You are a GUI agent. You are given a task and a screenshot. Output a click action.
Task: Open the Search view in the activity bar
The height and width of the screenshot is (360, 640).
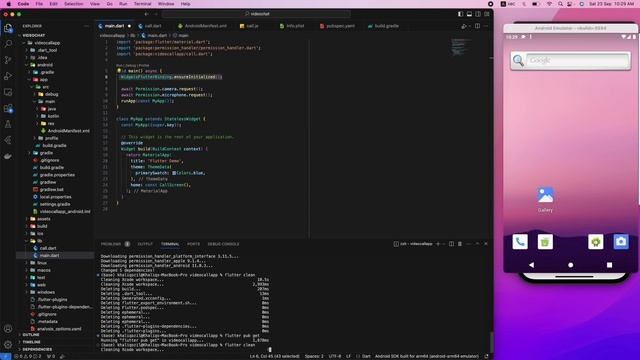[x=8, y=44]
